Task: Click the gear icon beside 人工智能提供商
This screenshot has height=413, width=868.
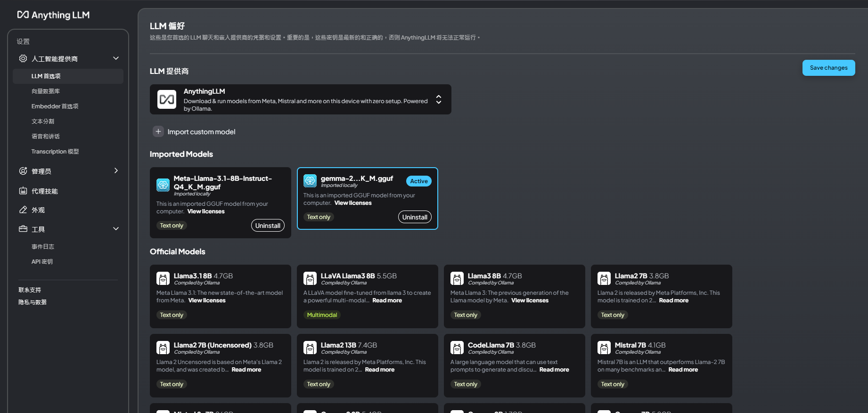Action: 23,58
